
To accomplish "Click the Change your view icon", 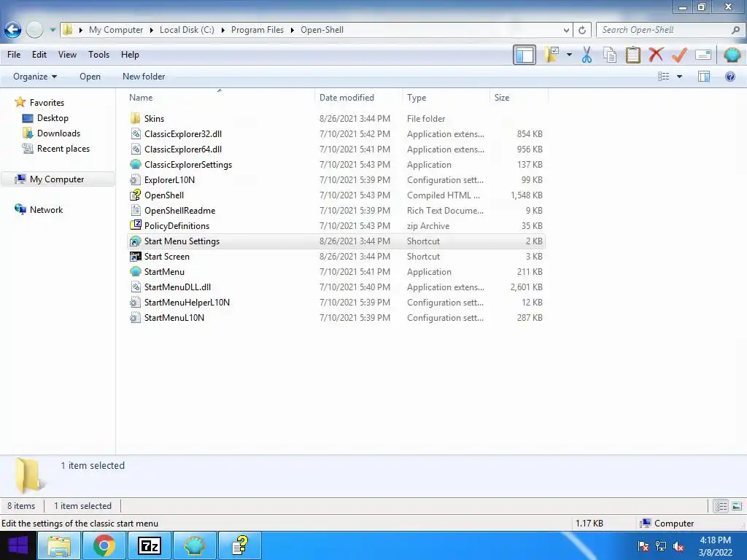I will tap(663, 77).
